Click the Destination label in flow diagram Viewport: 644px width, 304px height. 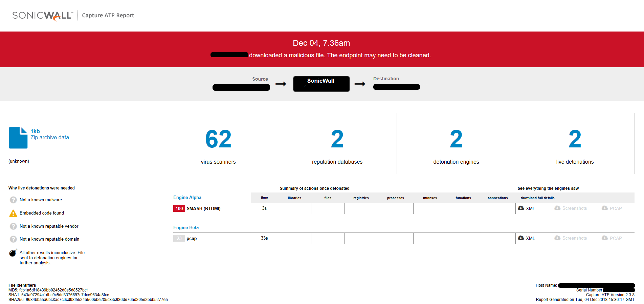click(x=386, y=79)
